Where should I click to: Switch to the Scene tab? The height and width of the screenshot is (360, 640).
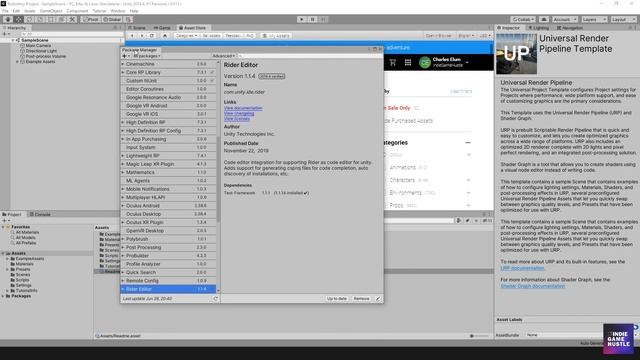[137, 28]
